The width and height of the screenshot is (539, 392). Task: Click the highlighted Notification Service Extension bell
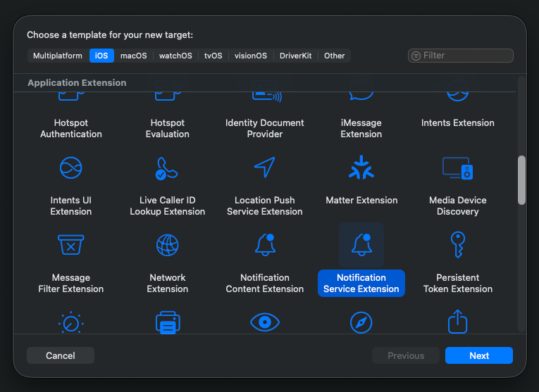361,245
